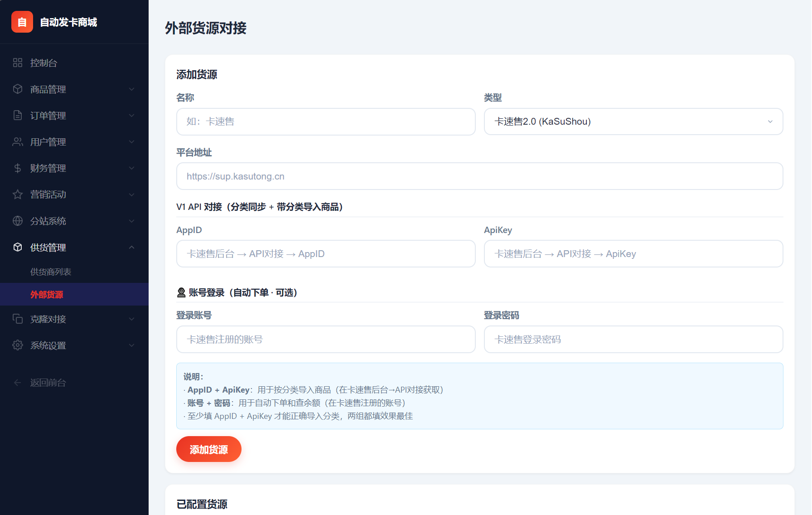Click the red 自 logo icon

pos(22,22)
